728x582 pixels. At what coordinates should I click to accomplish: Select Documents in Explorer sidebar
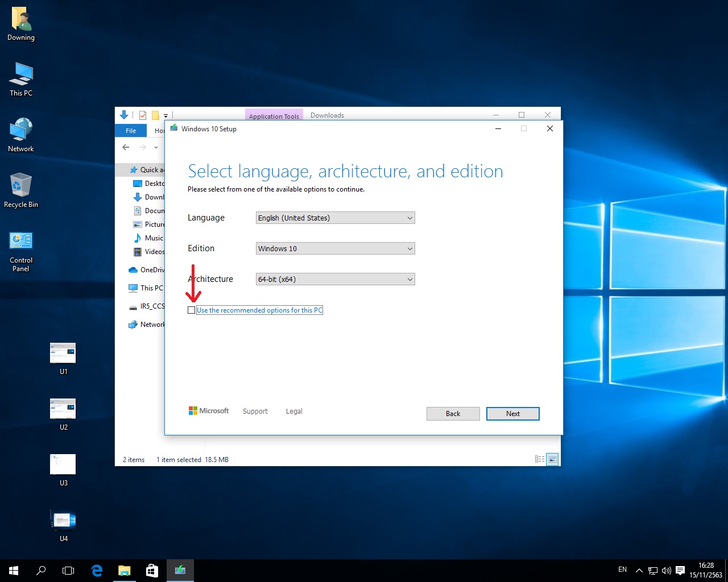click(x=149, y=211)
